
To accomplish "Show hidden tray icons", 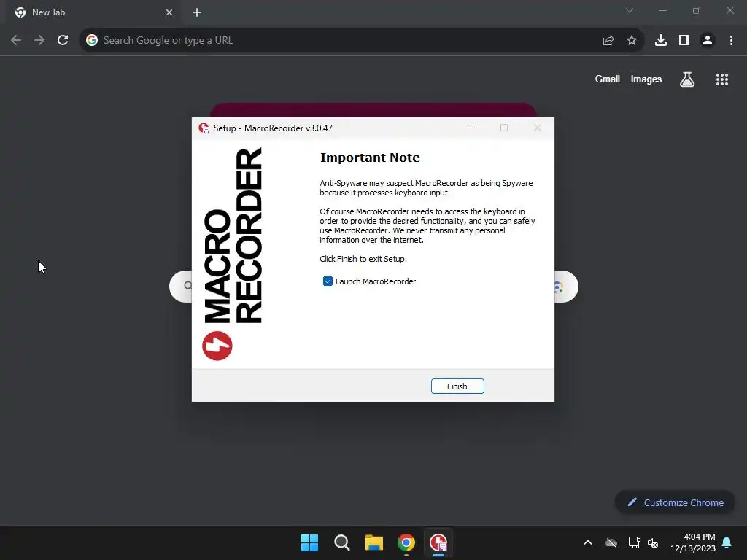I will [588, 542].
